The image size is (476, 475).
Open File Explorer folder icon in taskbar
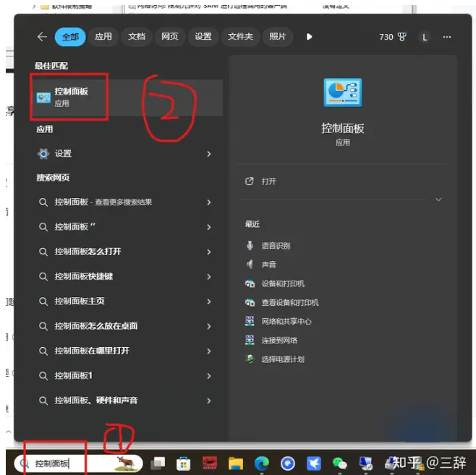point(235,463)
